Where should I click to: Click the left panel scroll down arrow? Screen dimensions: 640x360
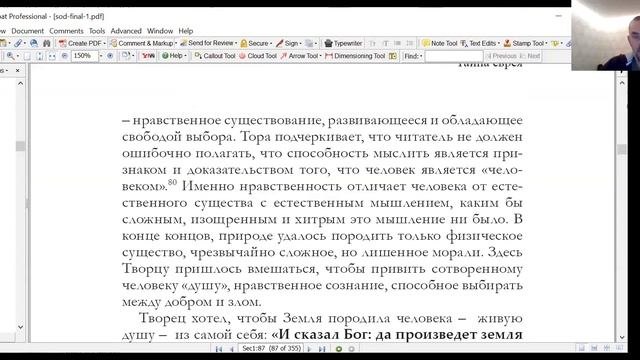click(x=20, y=327)
